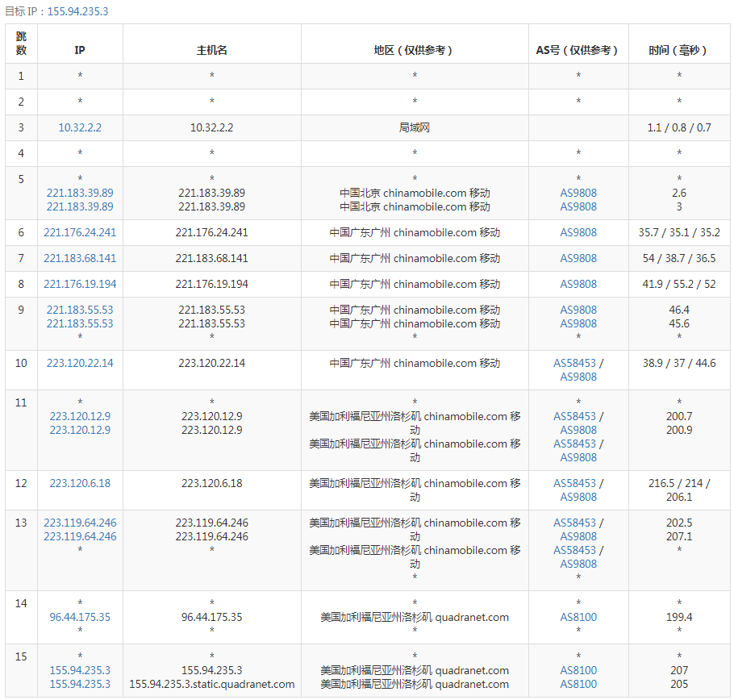Viewport: 734px width, 700px height.
Task: Select the IP column header
Action: tap(80, 44)
